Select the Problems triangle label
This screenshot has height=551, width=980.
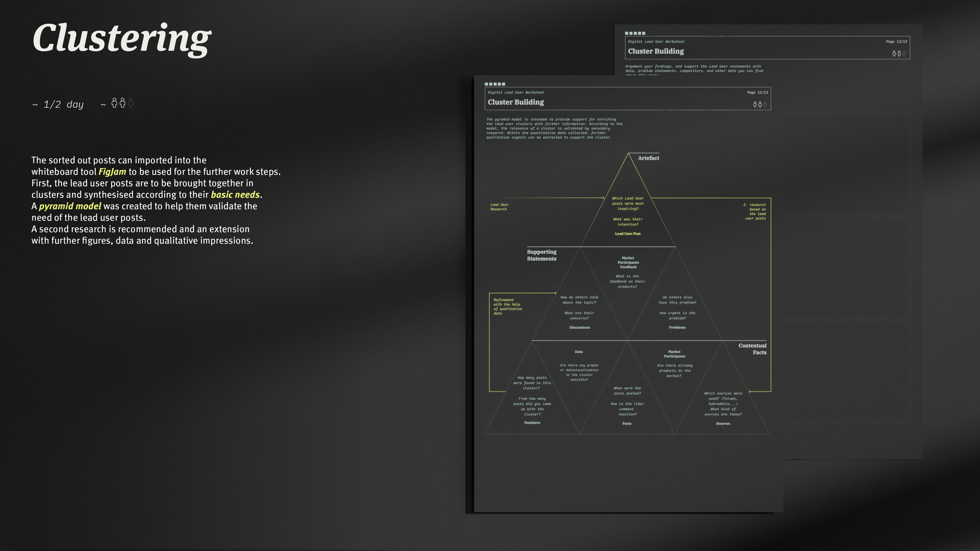pyautogui.click(x=677, y=327)
